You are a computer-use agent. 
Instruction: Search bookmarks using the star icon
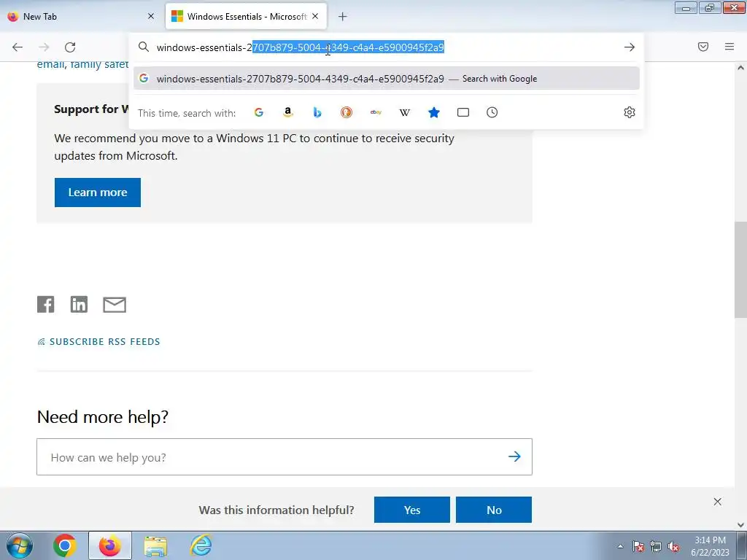pyautogui.click(x=434, y=112)
